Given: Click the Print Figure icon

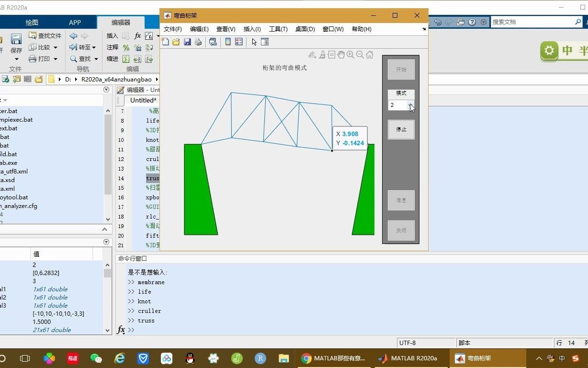Looking at the screenshot, I should tap(198, 42).
